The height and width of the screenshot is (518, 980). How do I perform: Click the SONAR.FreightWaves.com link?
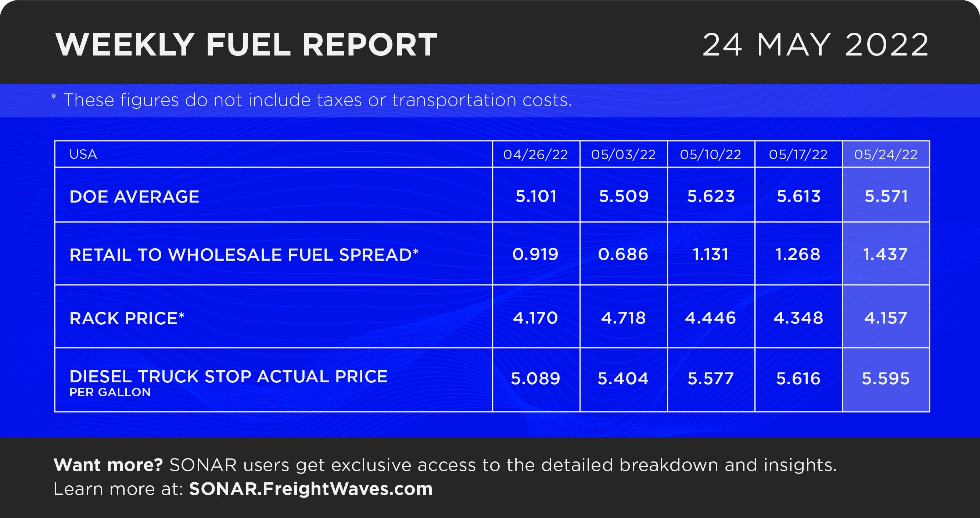coord(311,489)
